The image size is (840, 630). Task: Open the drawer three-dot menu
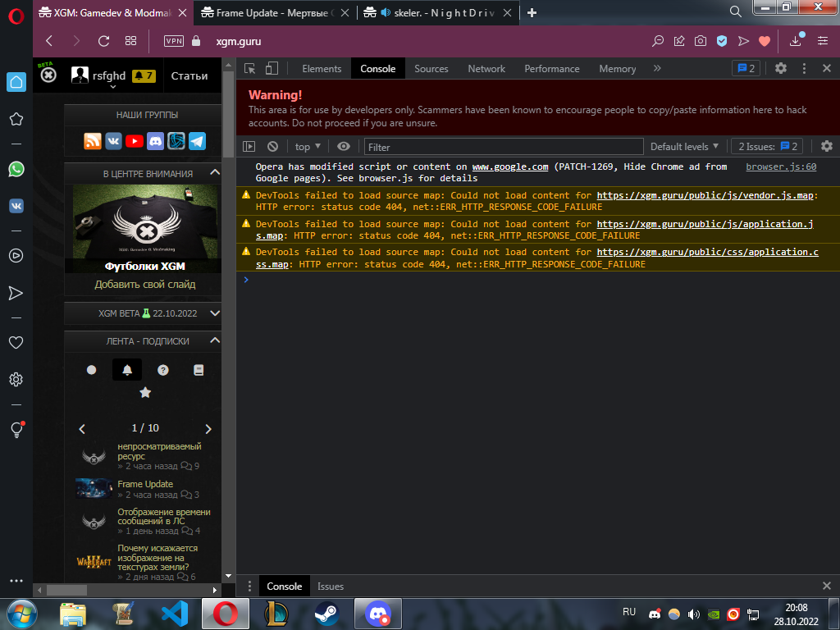tap(249, 586)
